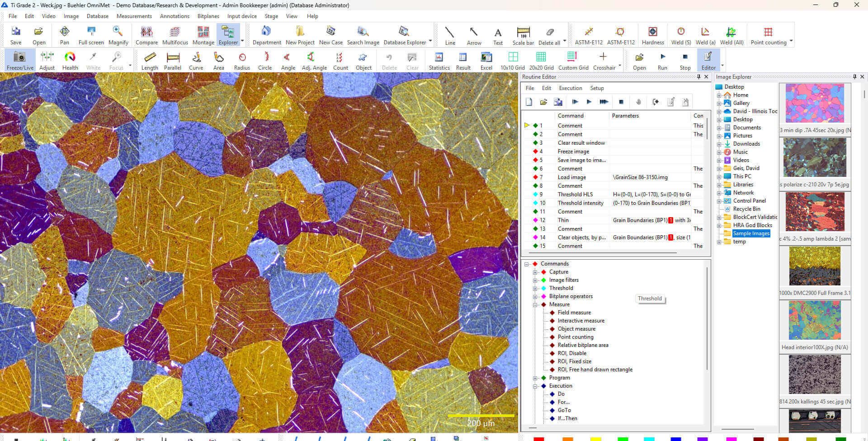The height and width of the screenshot is (441, 868).
Task: Export measurement results to Excel
Action: [x=486, y=59]
